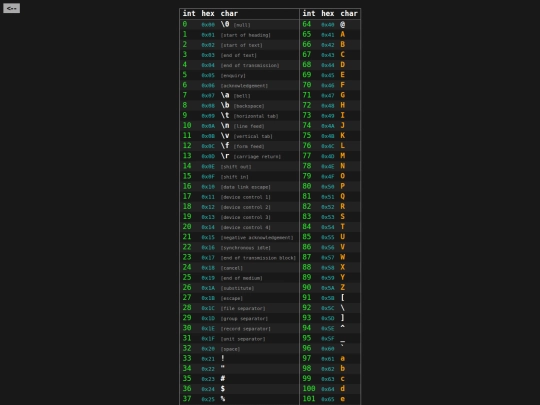Image resolution: width=540 pixels, height=405 pixels.
Task: Click the '[' character in row 91
Action: click(x=342, y=298)
